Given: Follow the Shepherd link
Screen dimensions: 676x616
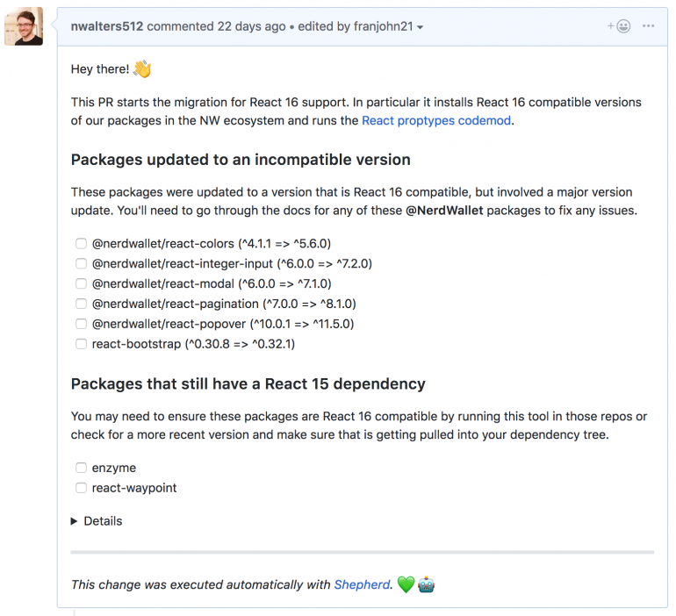Looking at the screenshot, I should pyautogui.click(x=362, y=584).
